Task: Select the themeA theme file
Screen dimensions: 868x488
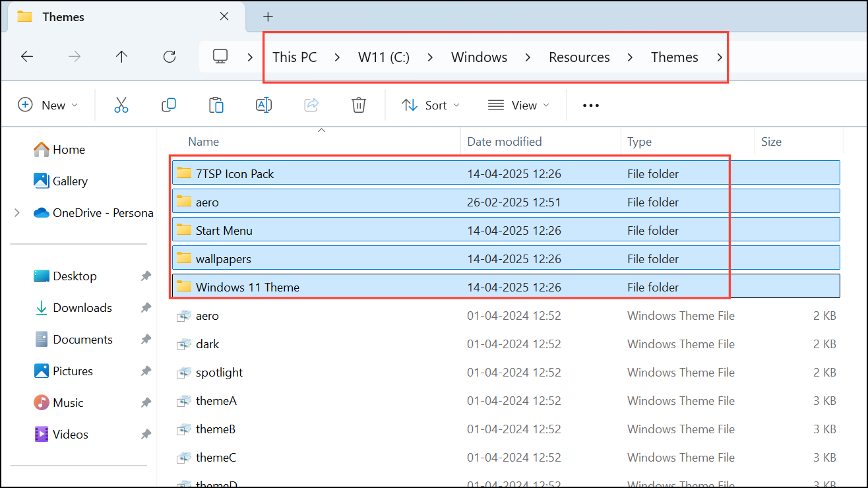Action: pyautogui.click(x=506, y=401)
